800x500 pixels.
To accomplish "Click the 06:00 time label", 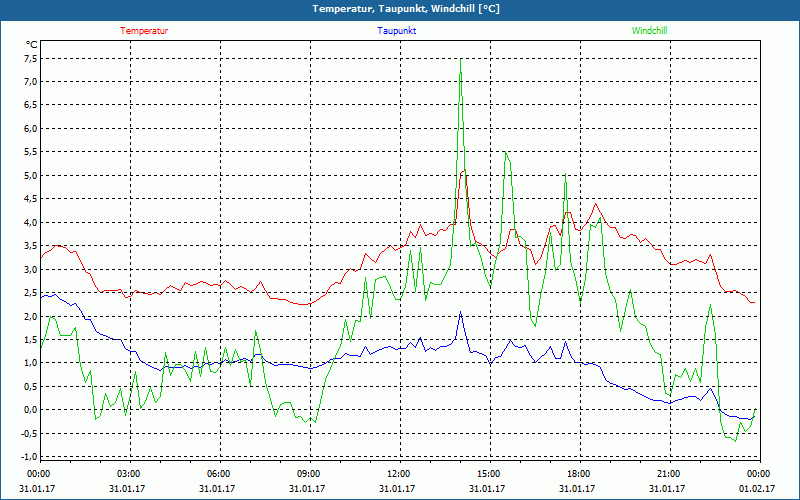I will [x=218, y=474].
